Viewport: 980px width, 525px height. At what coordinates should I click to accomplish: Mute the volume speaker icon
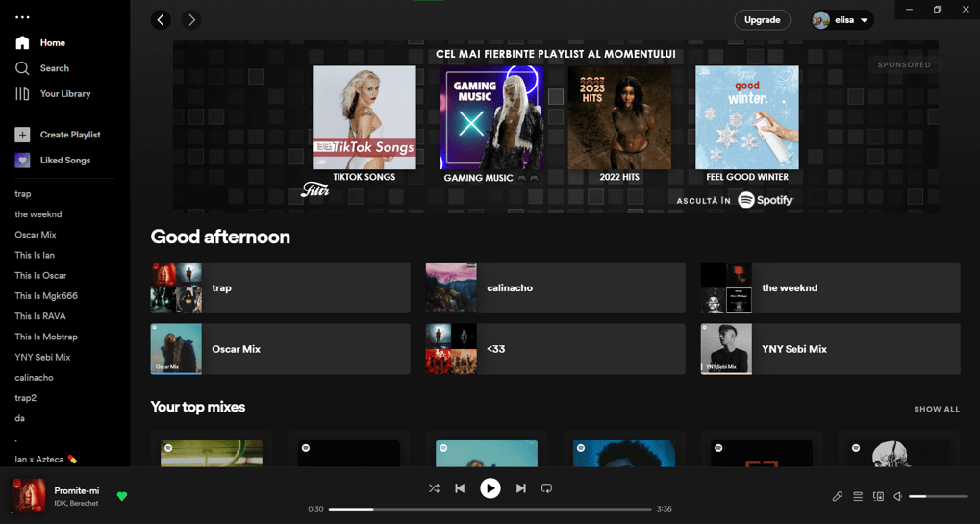[897, 497]
